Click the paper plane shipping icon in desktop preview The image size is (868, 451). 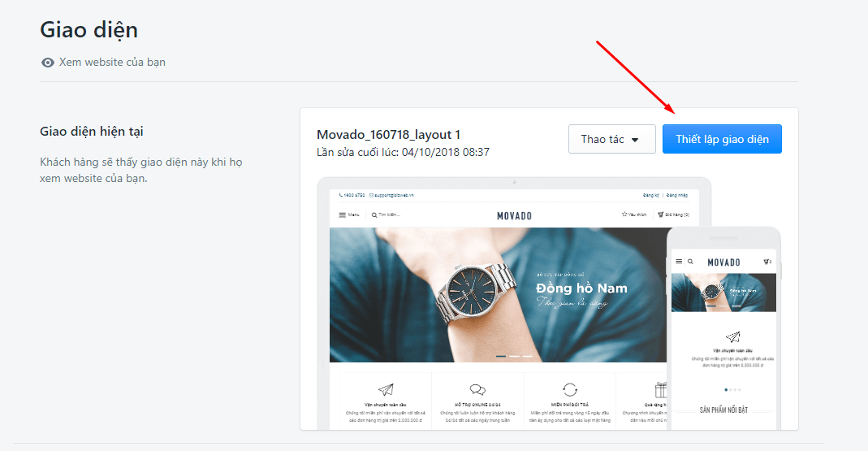tap(386, 389)
